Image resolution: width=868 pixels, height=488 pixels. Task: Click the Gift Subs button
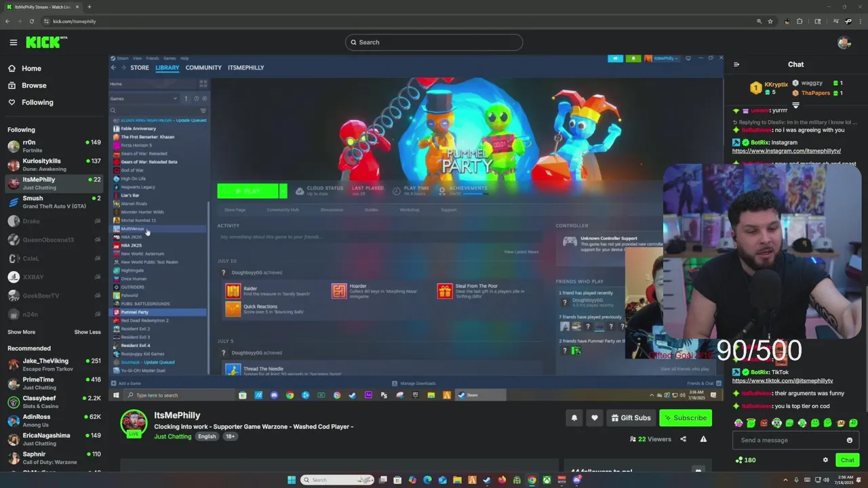coord(631,418)
